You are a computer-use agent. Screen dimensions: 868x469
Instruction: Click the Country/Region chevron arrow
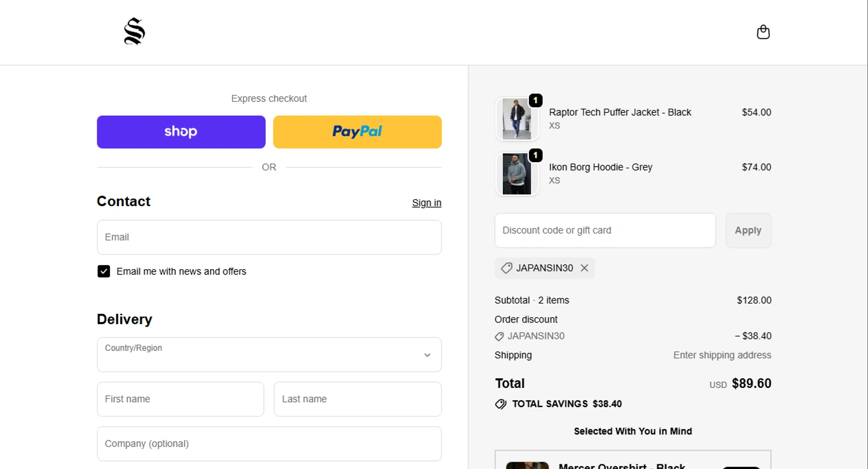point(427,355)
